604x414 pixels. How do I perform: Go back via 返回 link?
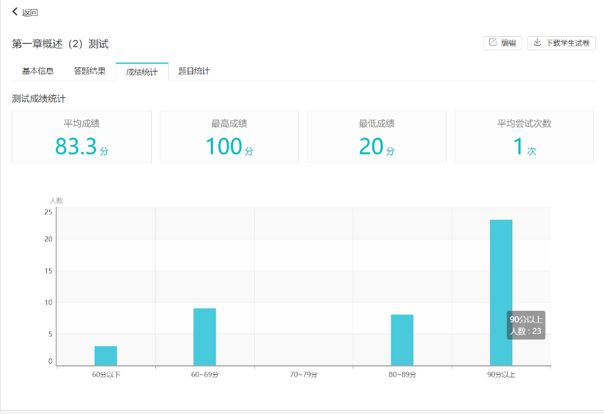(30, 13)
